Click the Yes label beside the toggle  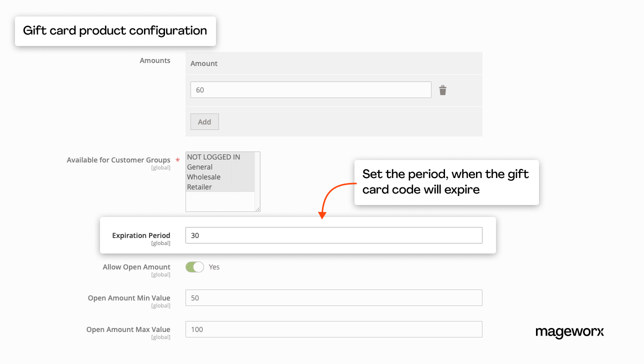coord(214,267)
